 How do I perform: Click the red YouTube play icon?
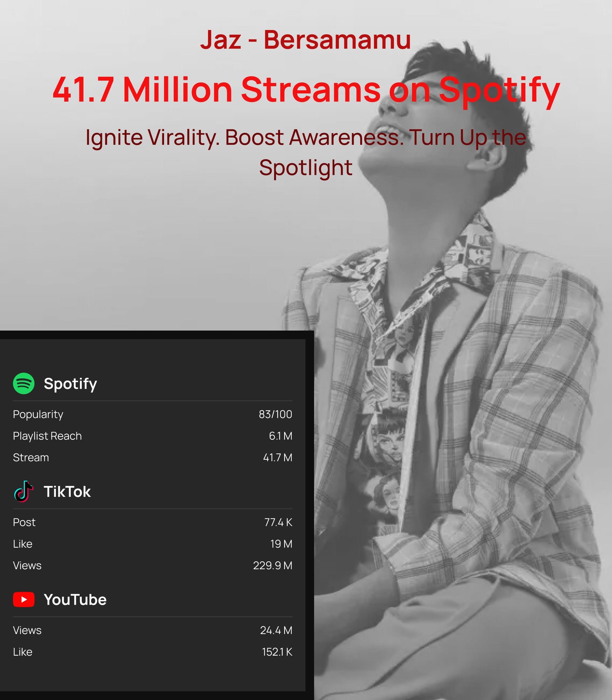[24, 599]
